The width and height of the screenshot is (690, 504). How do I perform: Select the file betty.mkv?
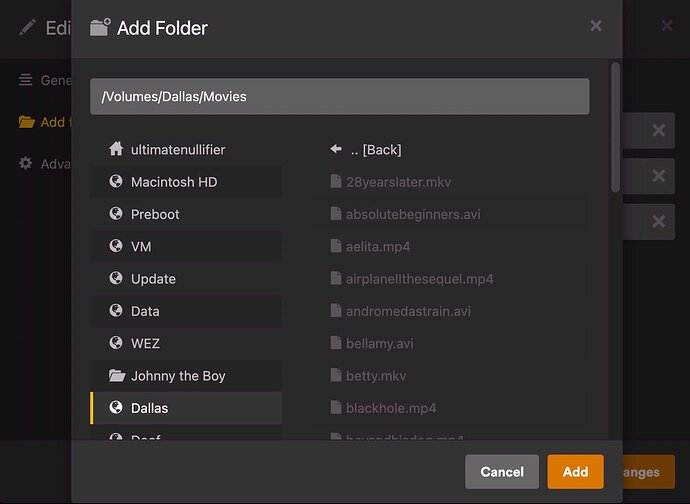click(x=451, y=376)
